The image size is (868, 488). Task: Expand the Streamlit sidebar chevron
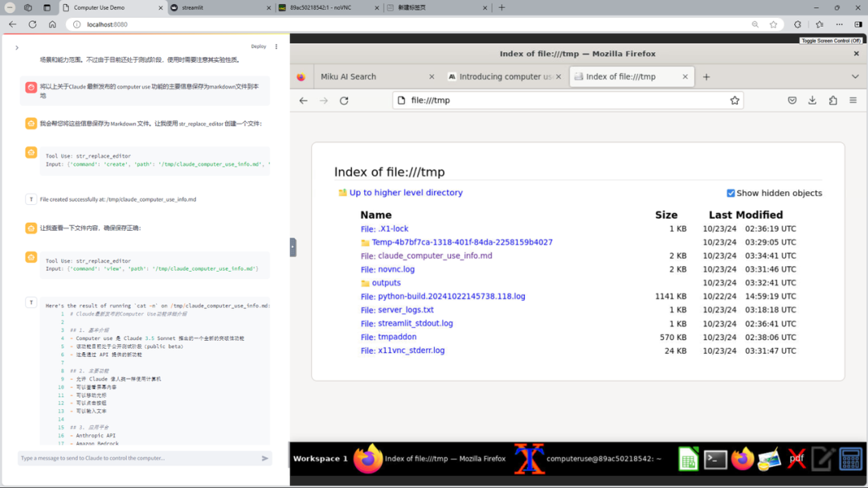coord(17,47)
